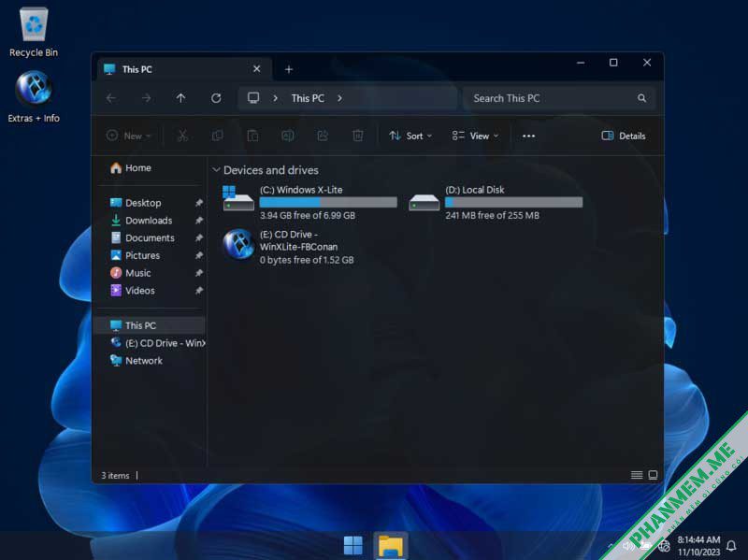Click the chevron before This PC in address bar
748x560 pixels.
coord(275,98)
